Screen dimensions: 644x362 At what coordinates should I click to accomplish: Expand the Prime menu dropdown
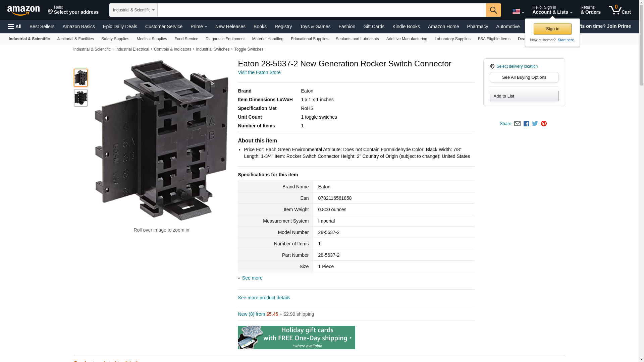[x=199, y=26]
